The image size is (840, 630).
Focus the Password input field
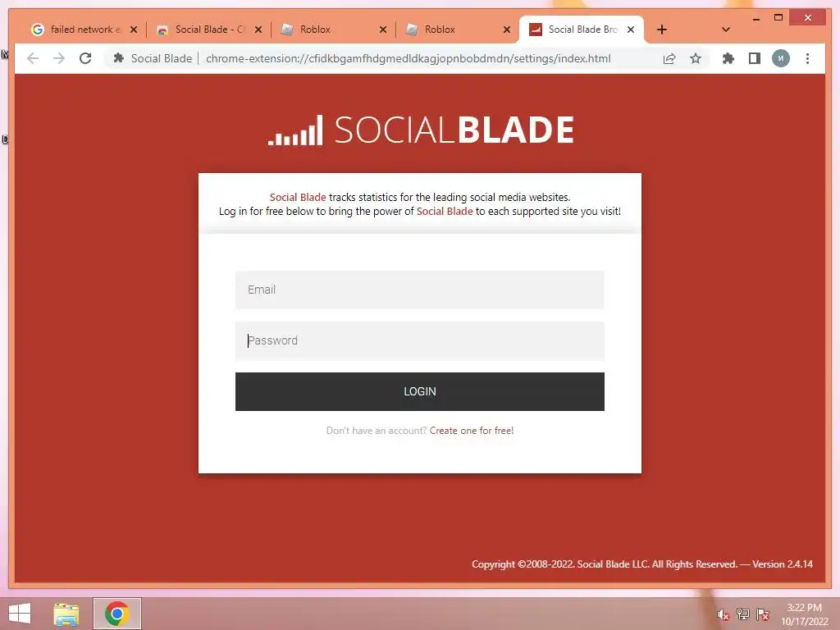419,340
